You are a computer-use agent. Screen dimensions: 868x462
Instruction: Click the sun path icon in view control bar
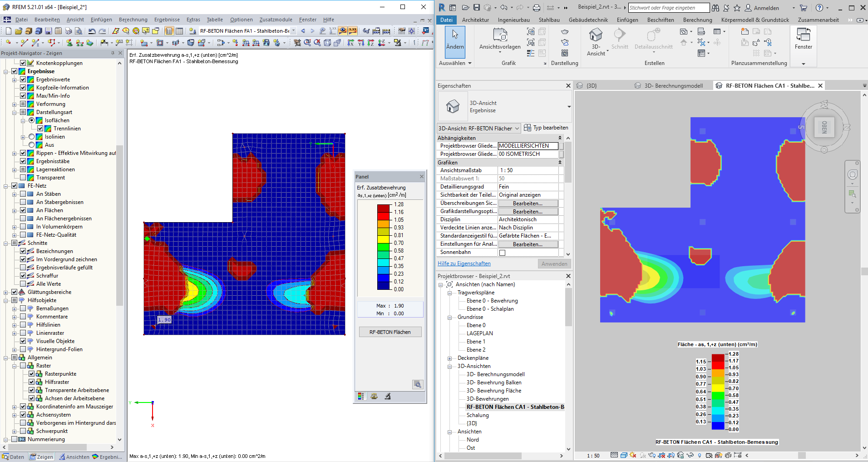pos(632,456)
